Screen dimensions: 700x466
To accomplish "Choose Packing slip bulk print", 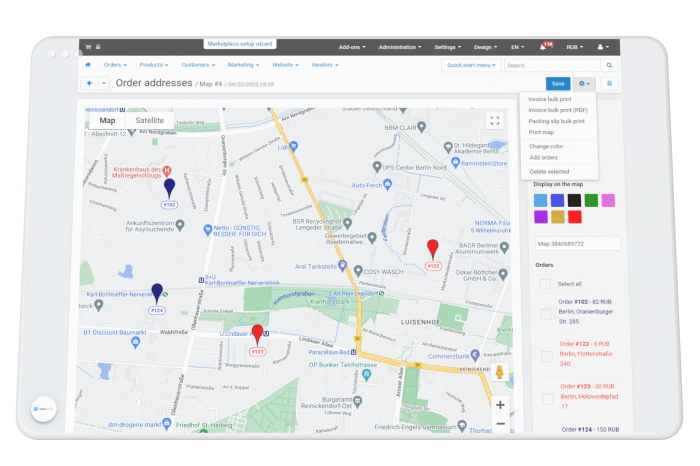I will click(557, 121).
